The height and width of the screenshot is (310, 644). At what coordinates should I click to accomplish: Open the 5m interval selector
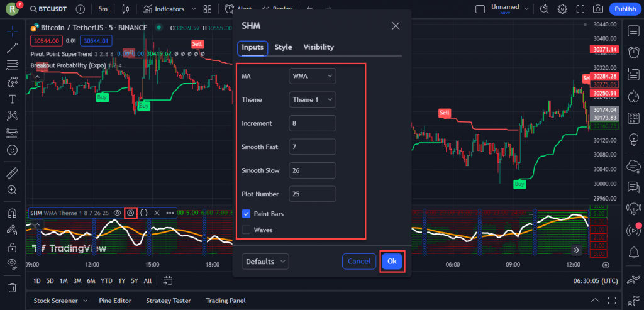coord(103,9)
